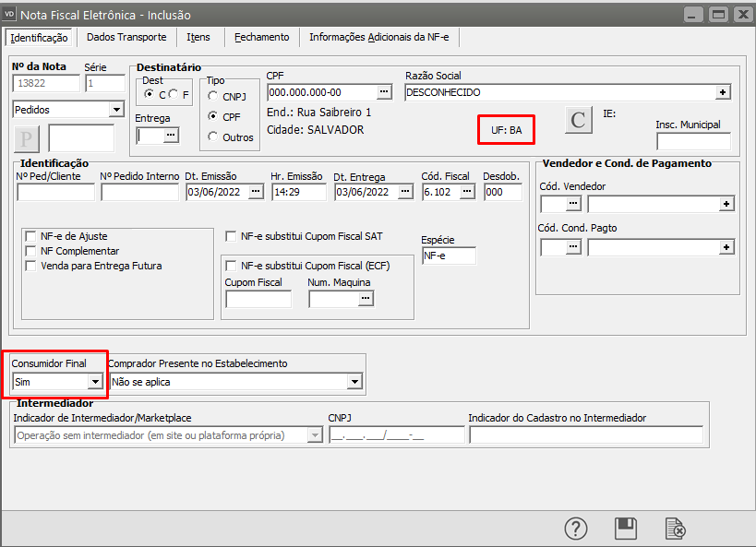Click the large C button beside UF

tap(578, 120)
